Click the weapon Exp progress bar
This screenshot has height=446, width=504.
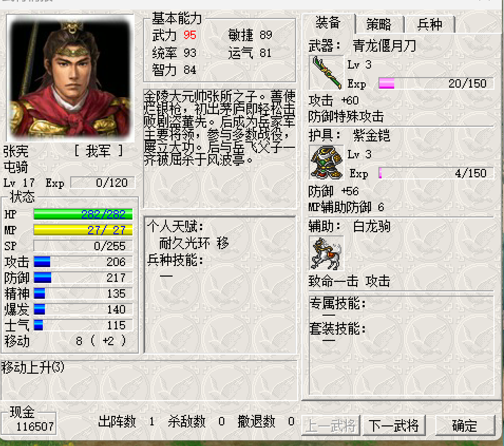coord(436,83)
